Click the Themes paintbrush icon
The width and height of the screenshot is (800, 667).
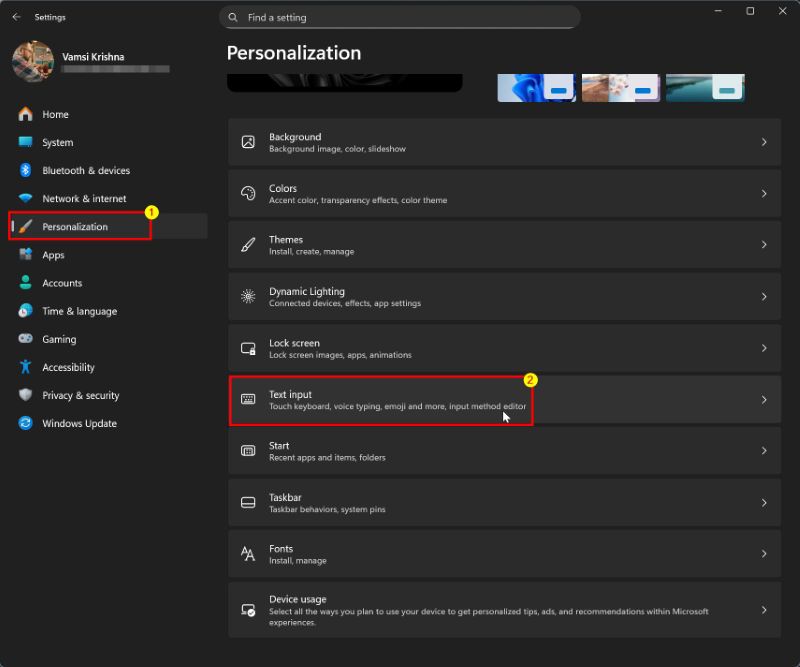click(248, 245)
